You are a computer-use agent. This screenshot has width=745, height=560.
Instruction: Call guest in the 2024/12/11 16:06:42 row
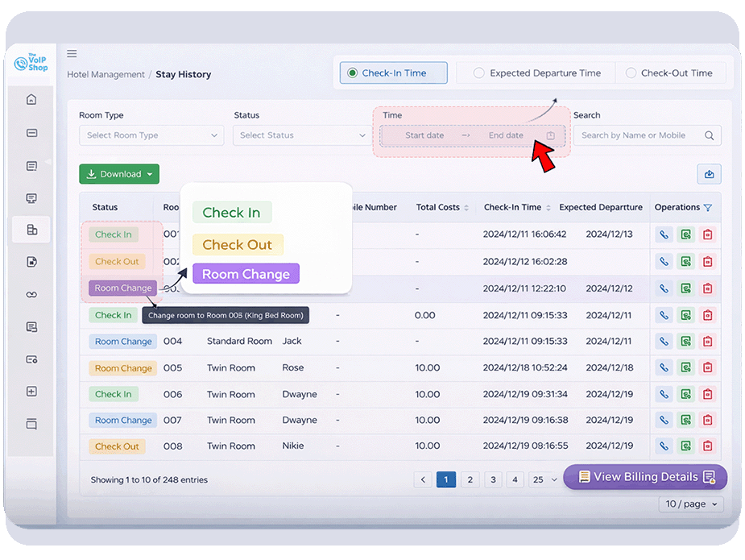tap(664, 234)
